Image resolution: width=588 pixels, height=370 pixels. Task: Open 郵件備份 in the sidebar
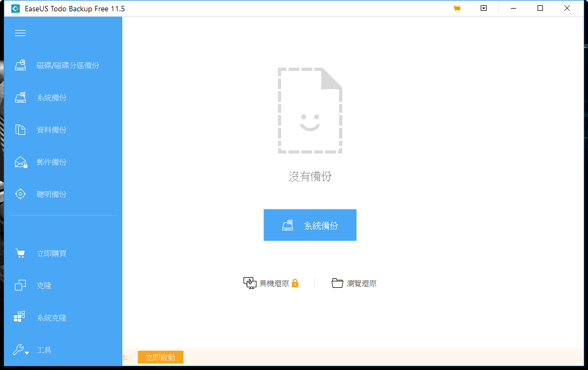click(52, 162)
